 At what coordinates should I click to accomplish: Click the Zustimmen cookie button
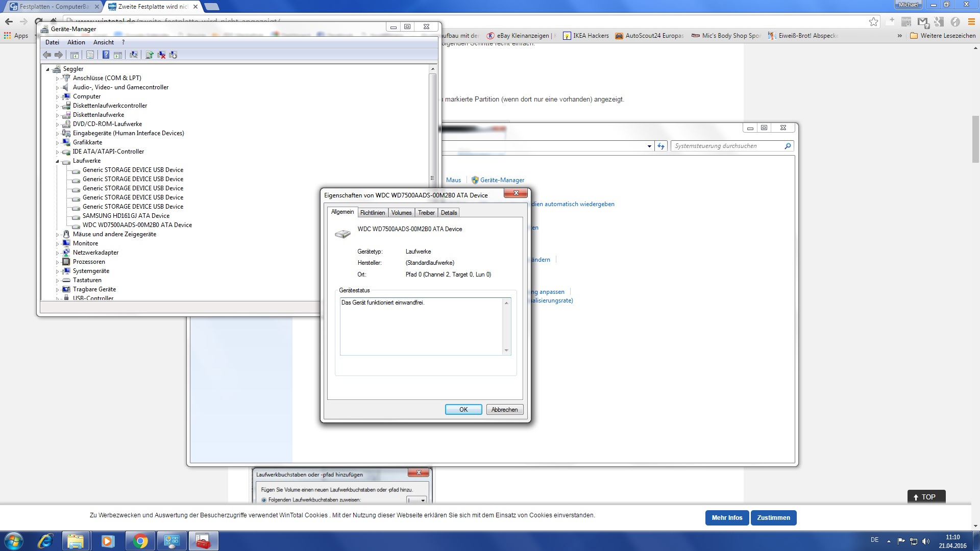click(773, 517)
